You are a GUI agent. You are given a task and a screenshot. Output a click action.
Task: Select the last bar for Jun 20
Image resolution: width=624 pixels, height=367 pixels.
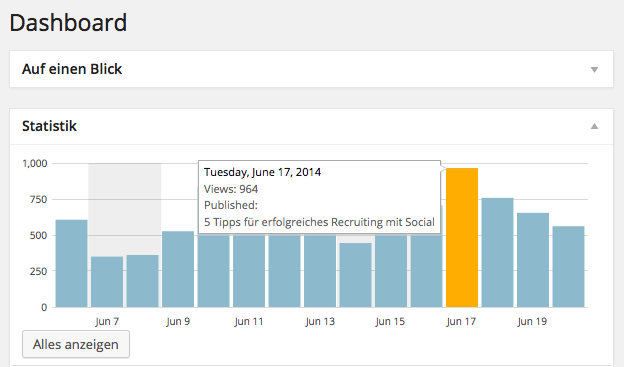pyautogui.click(x=568, y=267)
